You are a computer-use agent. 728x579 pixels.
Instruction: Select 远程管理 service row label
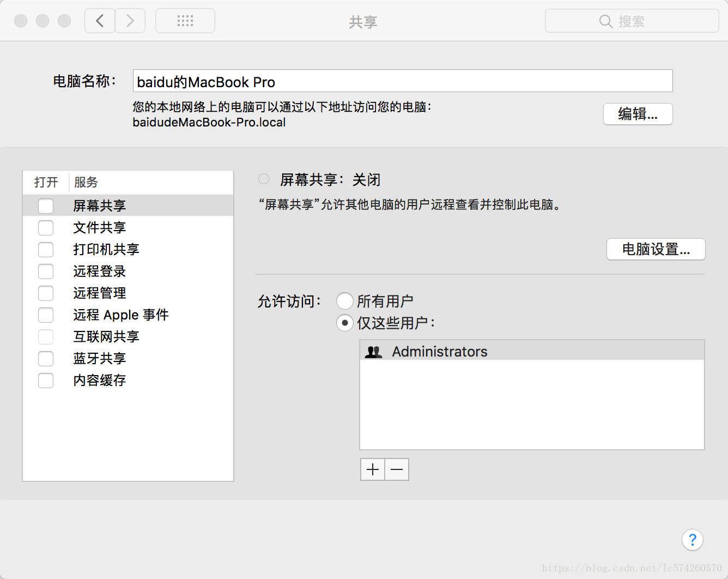[x=100, y=293]
